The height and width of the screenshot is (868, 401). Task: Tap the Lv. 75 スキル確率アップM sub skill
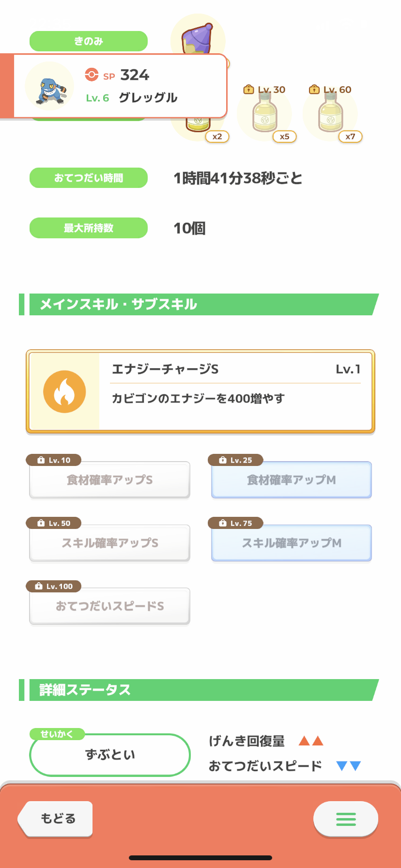291,542
